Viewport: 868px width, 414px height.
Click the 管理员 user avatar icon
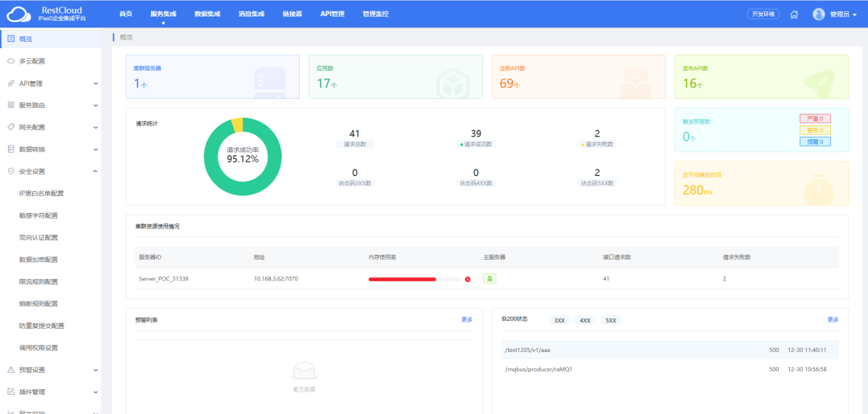819,14
